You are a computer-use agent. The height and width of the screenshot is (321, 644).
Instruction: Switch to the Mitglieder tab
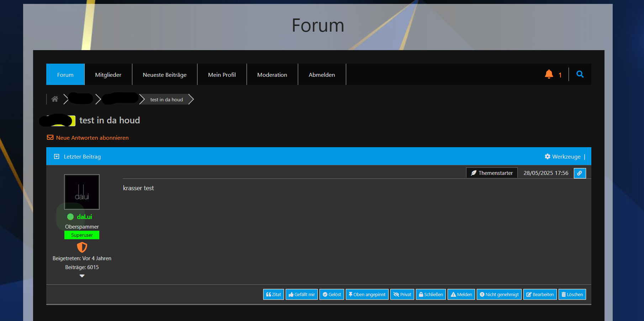click(108, 75)
